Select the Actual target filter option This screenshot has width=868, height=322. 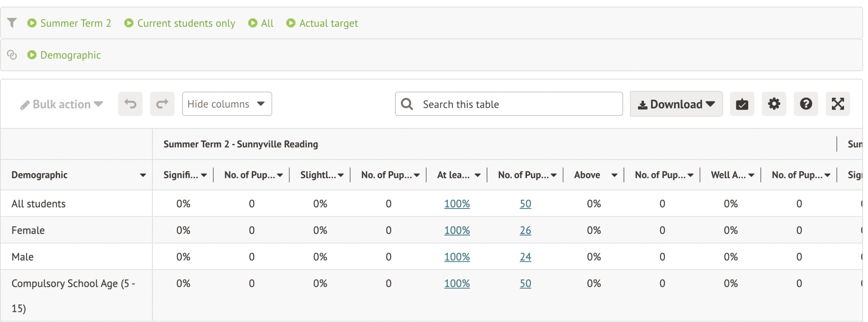click(x=322, y=23)
